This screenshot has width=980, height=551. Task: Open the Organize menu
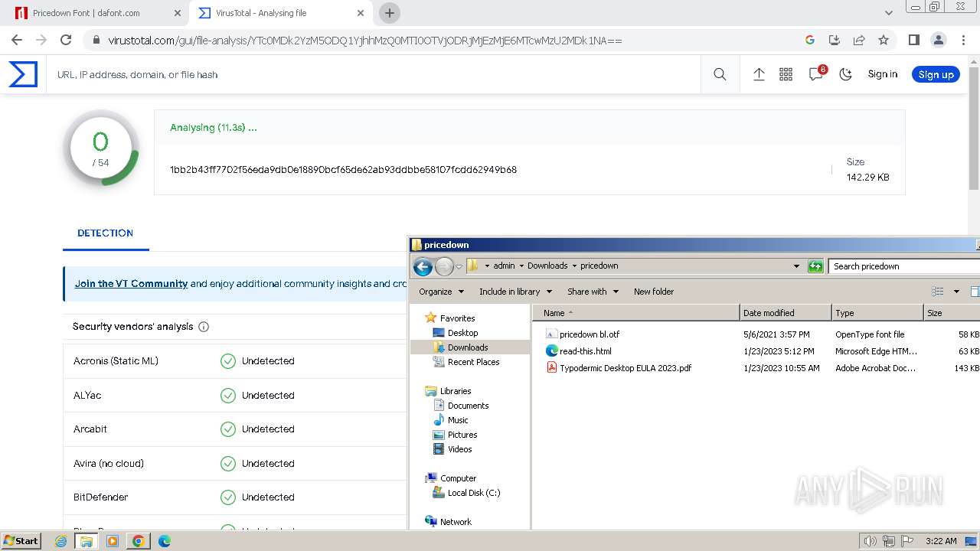pos(441,292)
